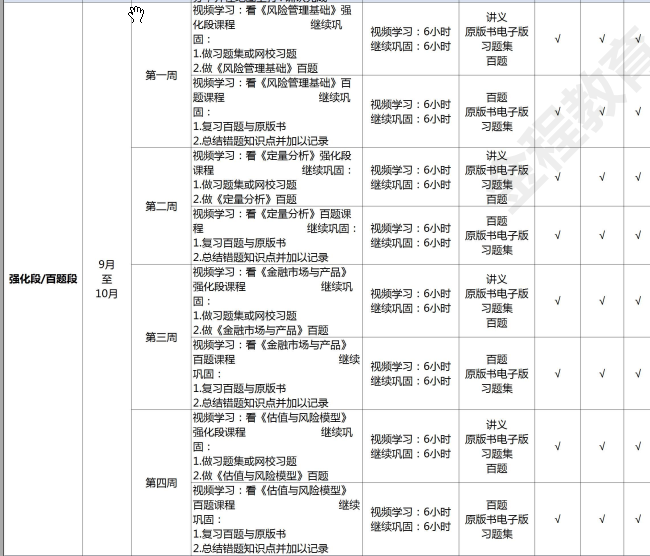This screenshot has width=650, height=556.
Task: Select the 9月至10月 date cell
Action: (107, 279)
